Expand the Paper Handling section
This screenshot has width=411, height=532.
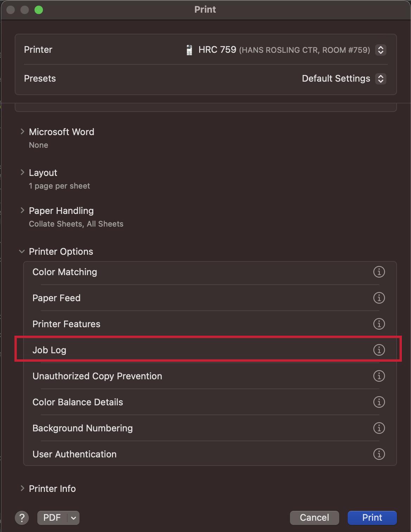(x=23, y=210)
